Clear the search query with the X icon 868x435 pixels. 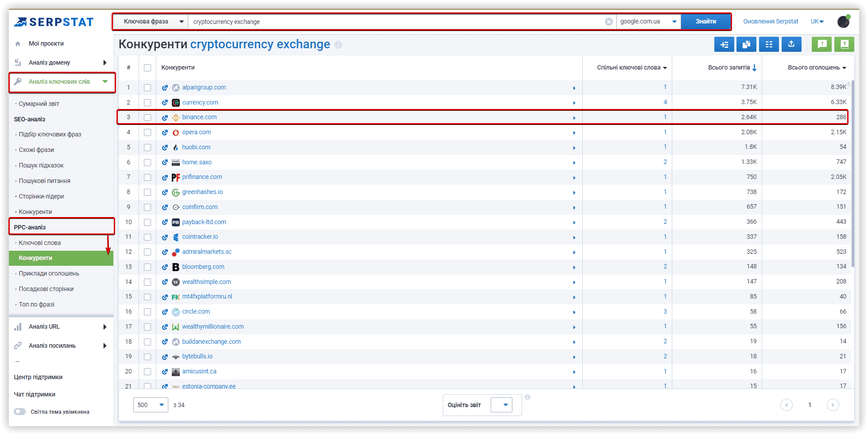tap(609, 22)
